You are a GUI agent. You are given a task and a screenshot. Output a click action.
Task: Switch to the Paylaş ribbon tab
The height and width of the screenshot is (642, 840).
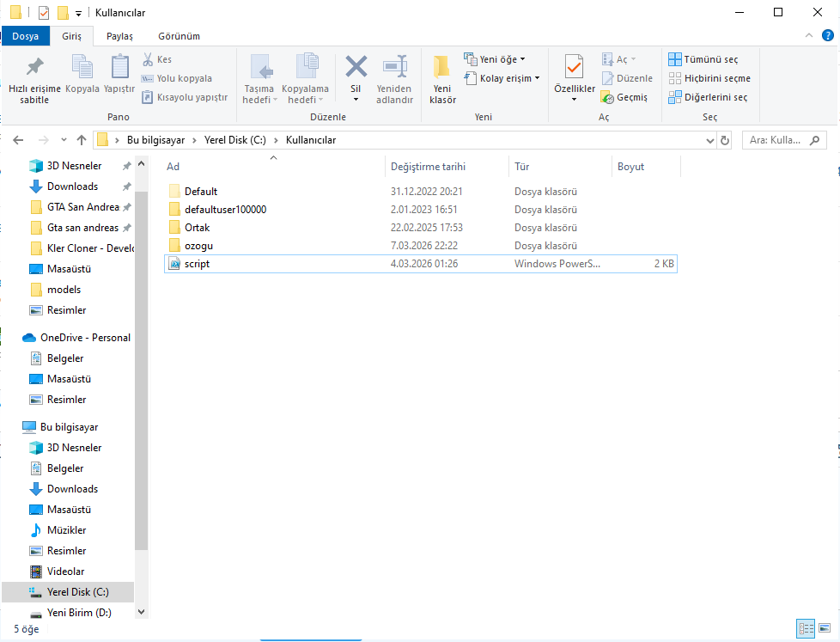click(119, 36)
